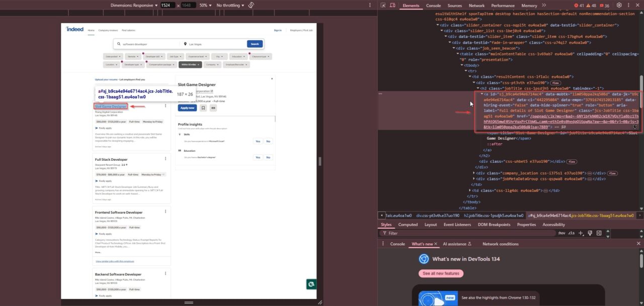Screen dimensions: 644x306
Task: Activate the inspect element picker icon
Action: (383, 6)
